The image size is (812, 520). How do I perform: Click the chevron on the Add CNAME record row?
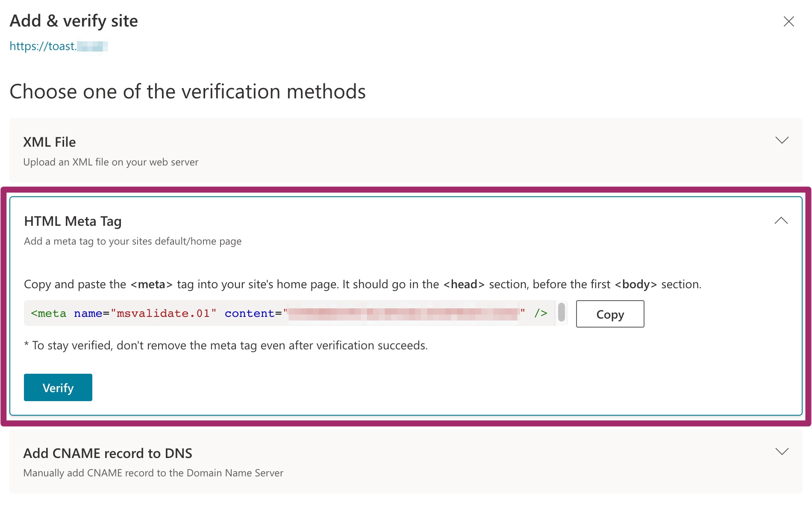(x=783, y=451)
